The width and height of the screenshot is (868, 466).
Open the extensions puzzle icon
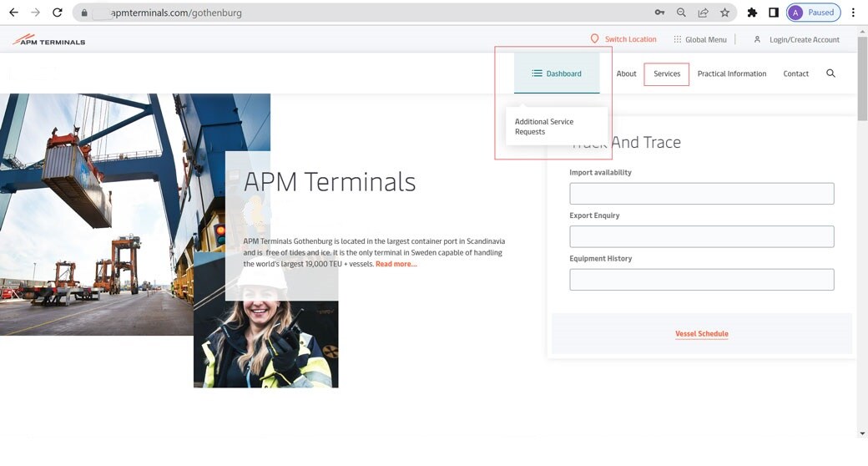pos(752,13)
